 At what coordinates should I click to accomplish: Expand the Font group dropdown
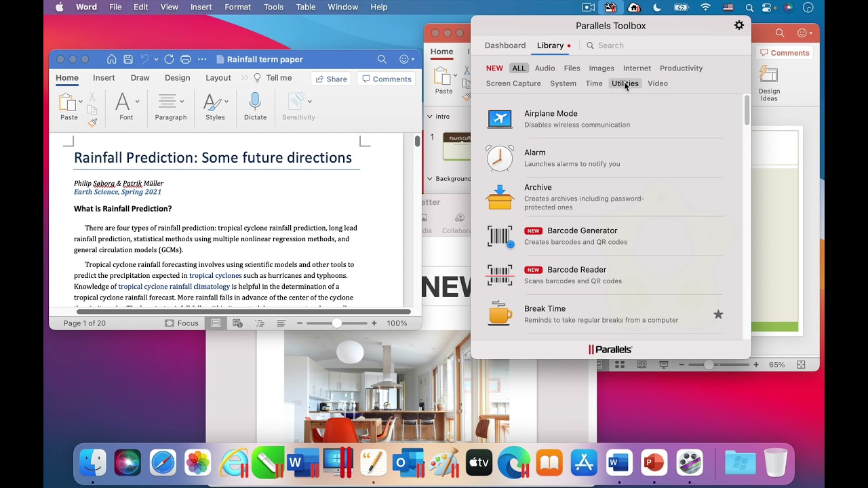[x=137, y=102]
